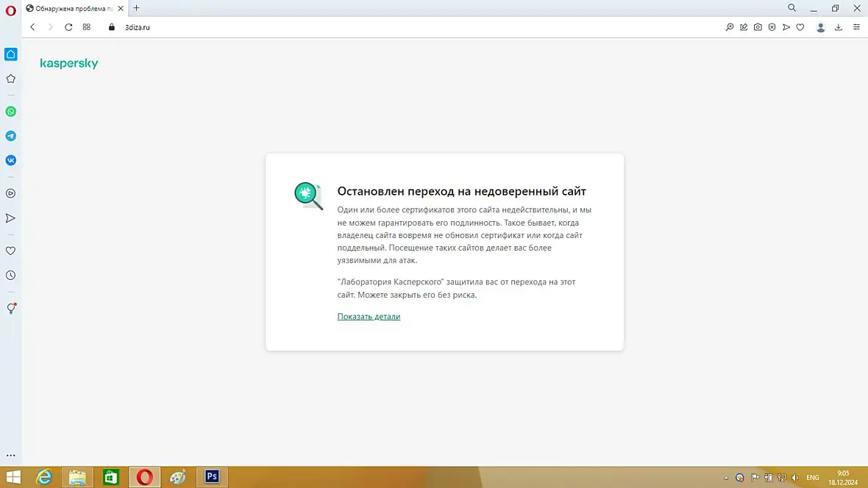Image resolution: width=868 pixels, height=488 pixels.
Task: Open Photoshop from the taskbar
Action: point(212,477)
